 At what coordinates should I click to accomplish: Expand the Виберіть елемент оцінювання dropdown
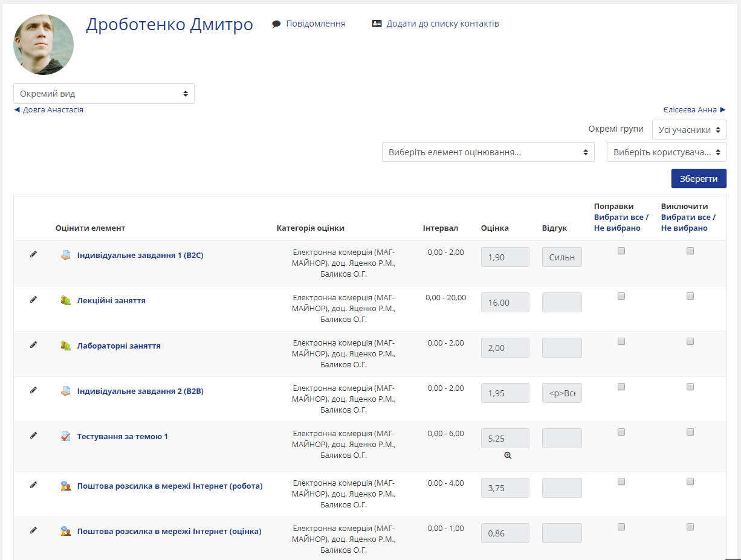[488, 152]
